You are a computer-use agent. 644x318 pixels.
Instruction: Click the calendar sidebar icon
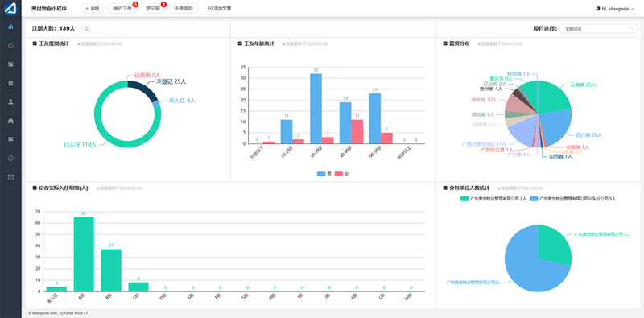(x=10, y=177)
